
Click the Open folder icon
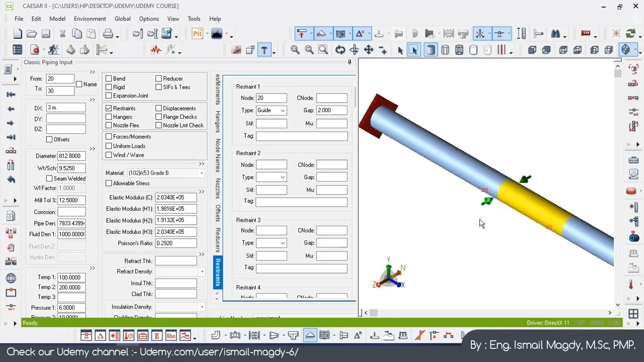[32, 34]
